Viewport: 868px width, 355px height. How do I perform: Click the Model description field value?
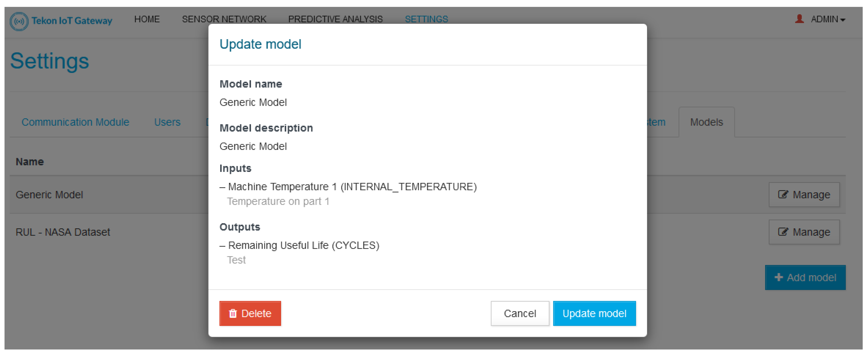point(253,147)
